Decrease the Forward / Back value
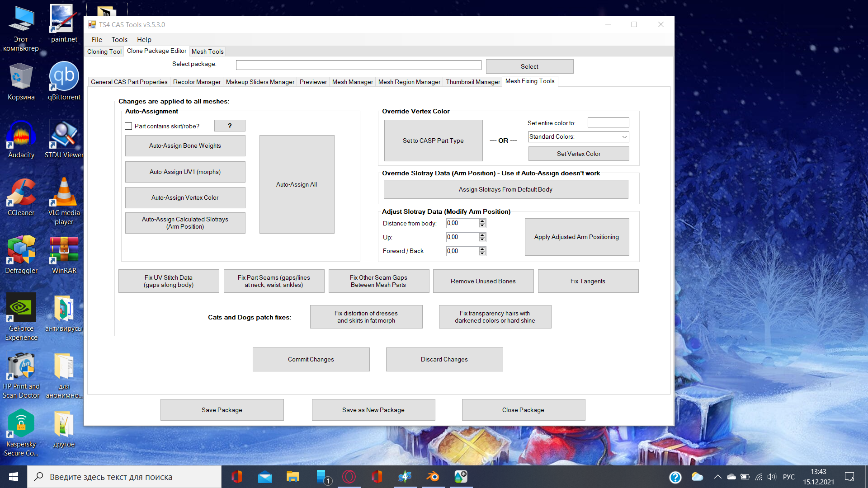Screen dimensions: 868x488 (x=482, y=253)
